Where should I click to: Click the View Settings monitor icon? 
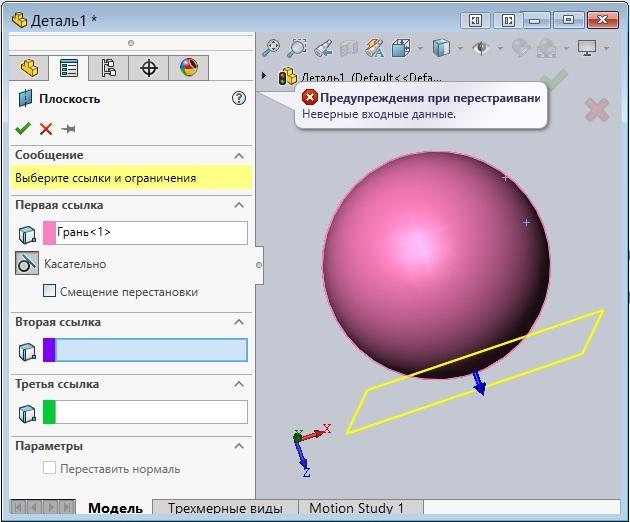tap(587, 48)
